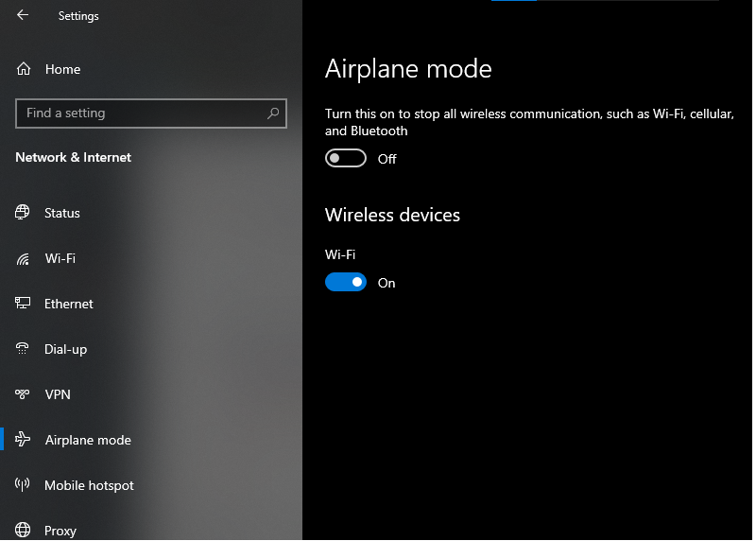Viewport: 756px width, 541px height.
Task: Click the back arrow icon in Settings
Action: (x=23, y=15)
